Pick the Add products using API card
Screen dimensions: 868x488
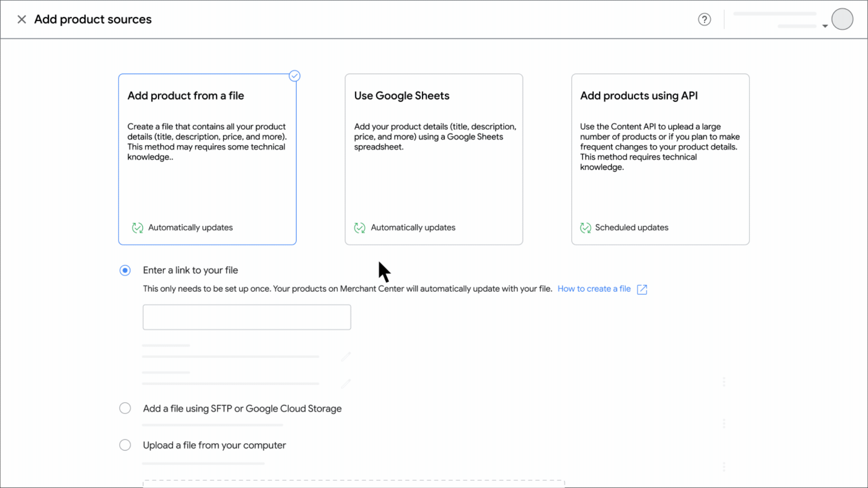[660, 160]
